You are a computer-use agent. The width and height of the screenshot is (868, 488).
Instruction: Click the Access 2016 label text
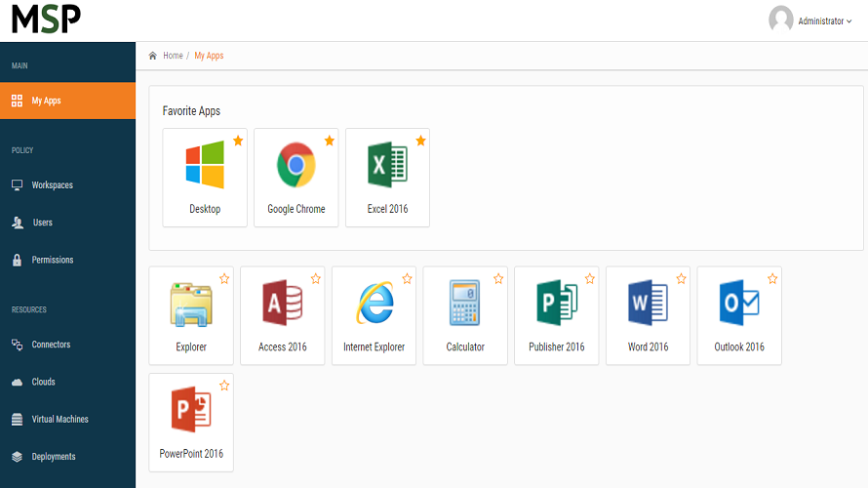click(282, 346)
